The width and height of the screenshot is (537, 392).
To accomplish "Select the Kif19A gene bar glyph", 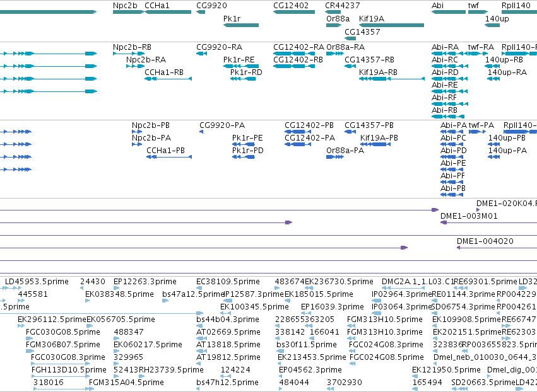I will coord(391,25).
